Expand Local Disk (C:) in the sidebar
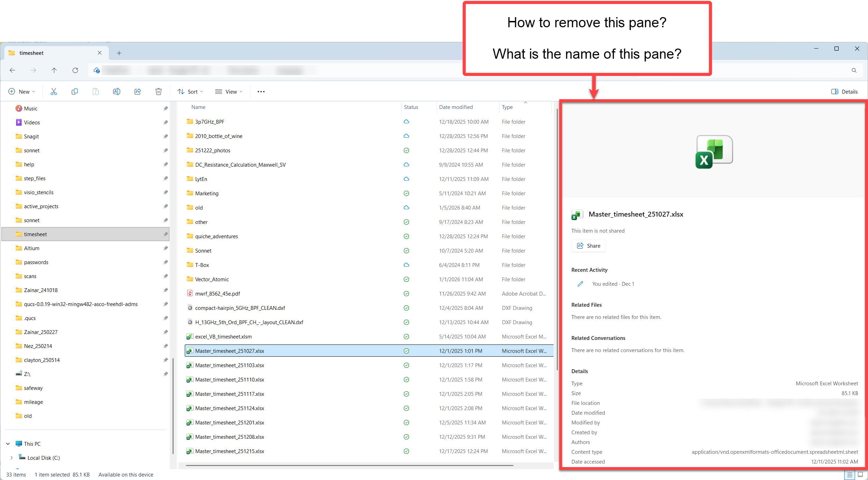The width and height of the screenshot is (868, 480). (x=12, y=458)
